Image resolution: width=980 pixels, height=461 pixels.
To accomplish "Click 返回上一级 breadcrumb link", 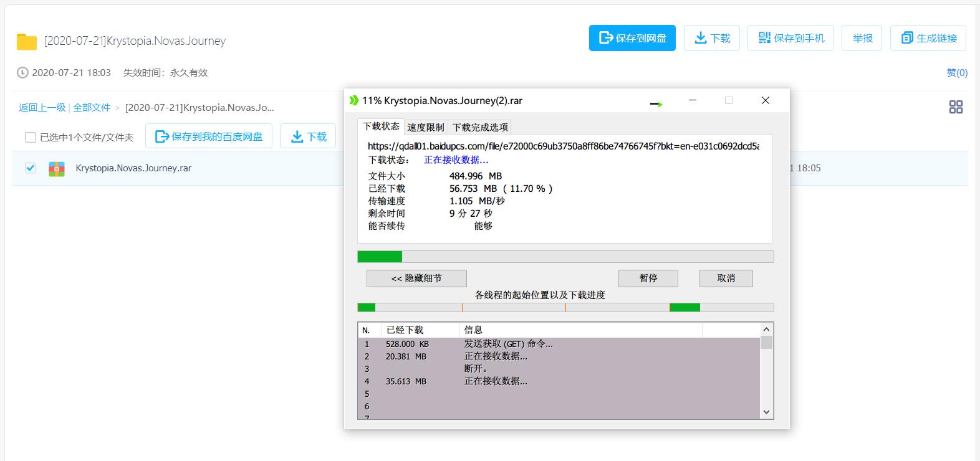I will pos(42,107).
